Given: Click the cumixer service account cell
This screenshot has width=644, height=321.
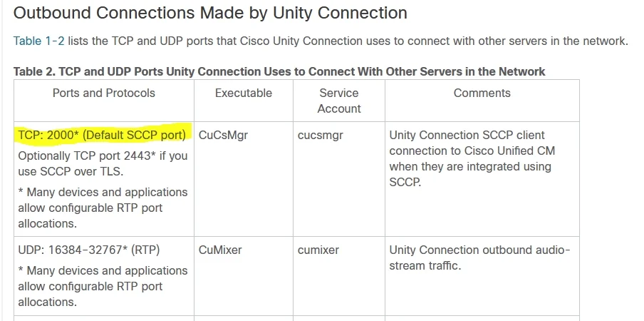Looking at the screenshot, I should click(318, 250).
